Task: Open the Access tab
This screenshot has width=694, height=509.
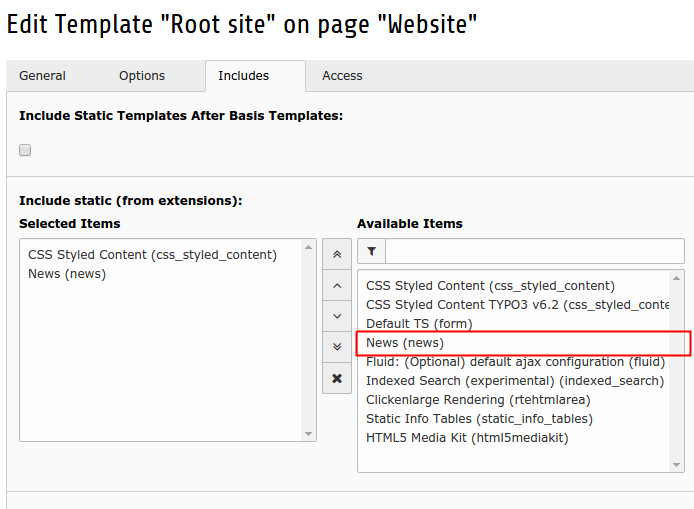Action: [x=342, y=76]
